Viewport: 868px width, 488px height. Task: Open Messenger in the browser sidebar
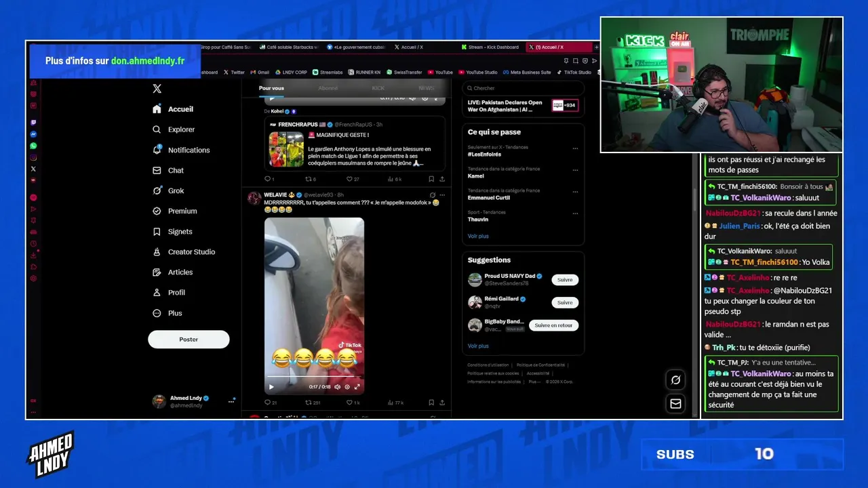point(33,134)
